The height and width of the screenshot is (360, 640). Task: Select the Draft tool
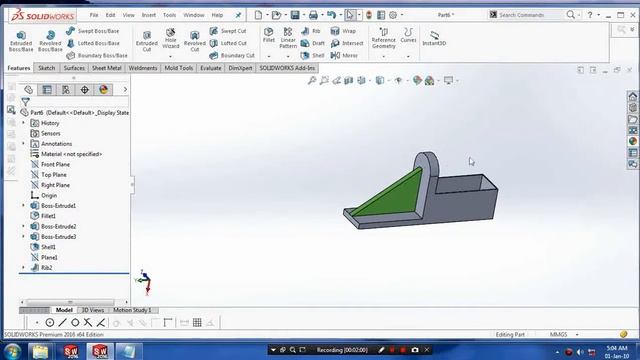click(312, 43)
